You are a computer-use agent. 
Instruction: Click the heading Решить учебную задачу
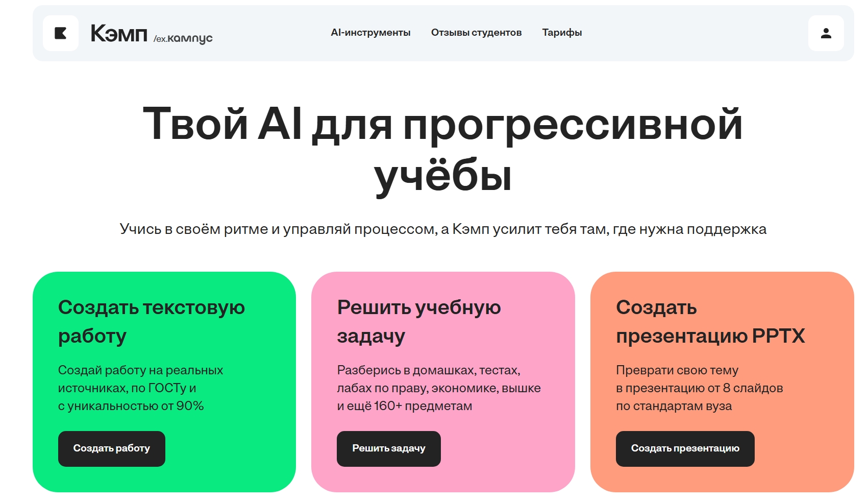(419, 321)
